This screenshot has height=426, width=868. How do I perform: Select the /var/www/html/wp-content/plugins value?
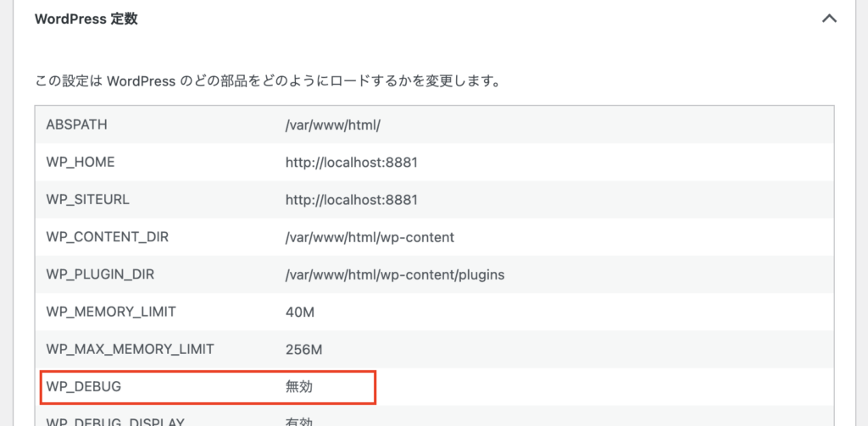[x=395, y=275]
